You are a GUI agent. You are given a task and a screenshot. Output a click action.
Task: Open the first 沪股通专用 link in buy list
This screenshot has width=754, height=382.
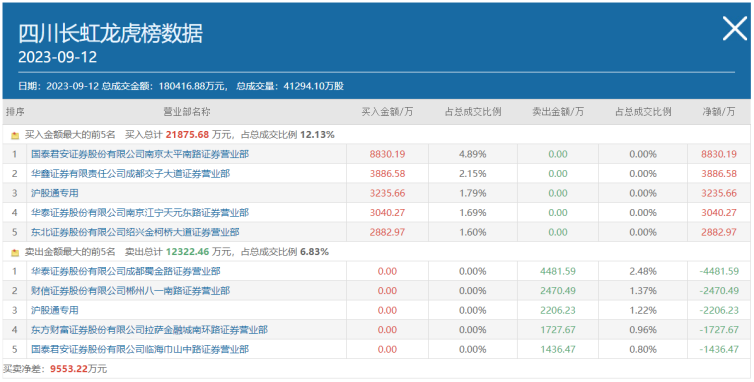(55, 193)
